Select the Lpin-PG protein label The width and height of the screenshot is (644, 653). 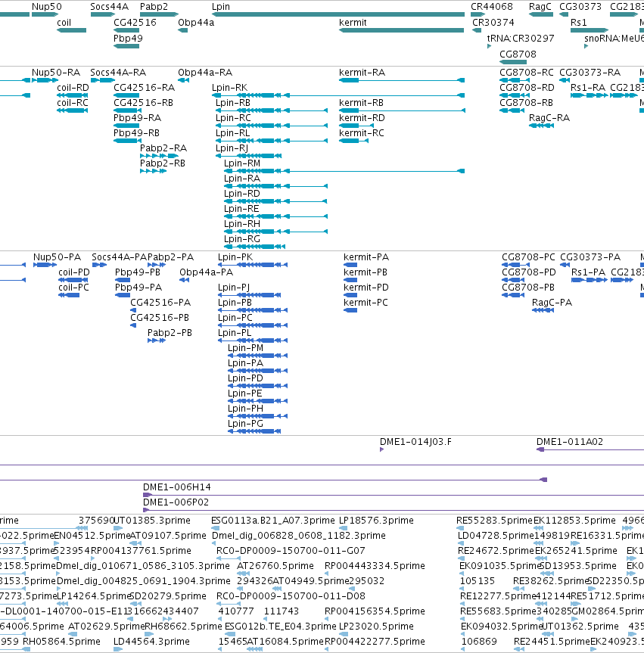245,424
